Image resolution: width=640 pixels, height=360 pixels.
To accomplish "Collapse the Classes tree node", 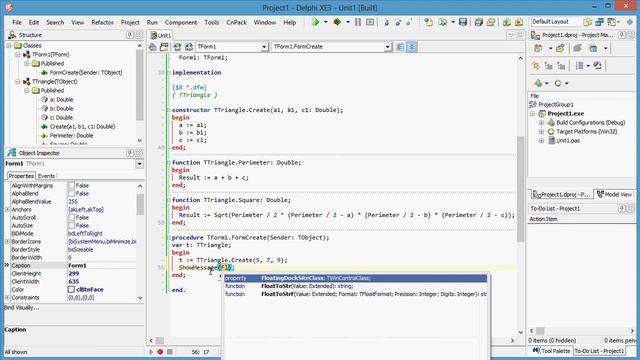I will tap(9, 46).
